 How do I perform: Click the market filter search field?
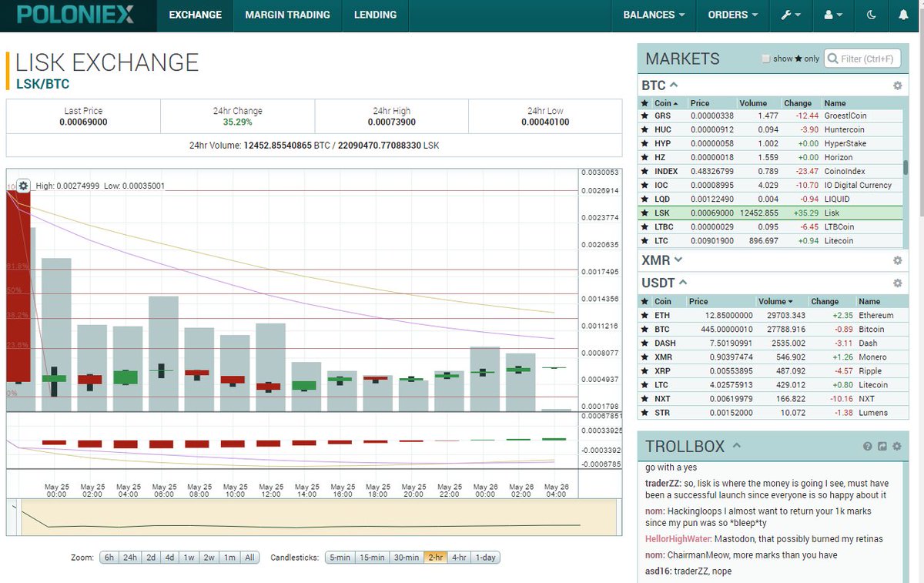pos(862,58)
